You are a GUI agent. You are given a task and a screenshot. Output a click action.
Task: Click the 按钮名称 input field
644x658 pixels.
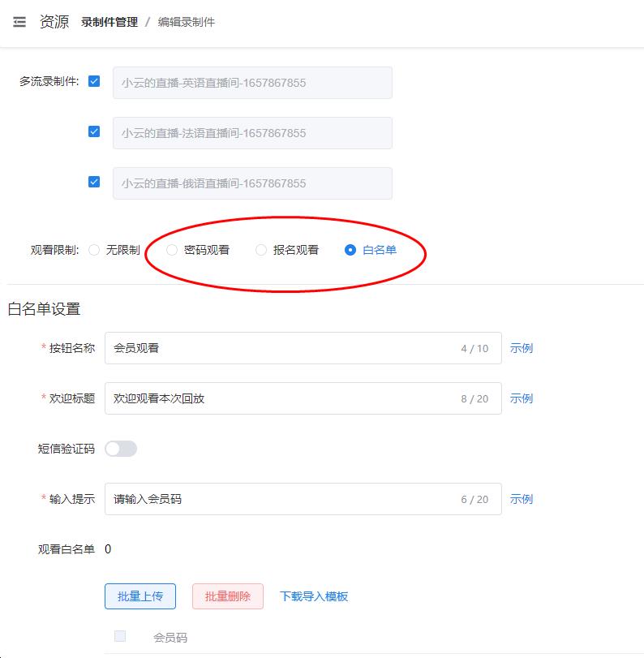[x=284, y=348]
